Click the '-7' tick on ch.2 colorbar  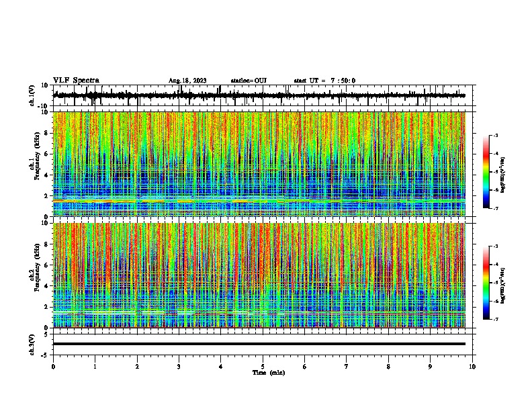pyautogui.click(x=496, y=319)
